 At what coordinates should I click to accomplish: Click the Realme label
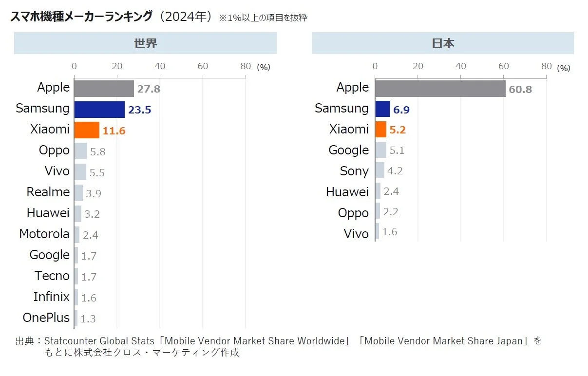(x=48, y=192)
